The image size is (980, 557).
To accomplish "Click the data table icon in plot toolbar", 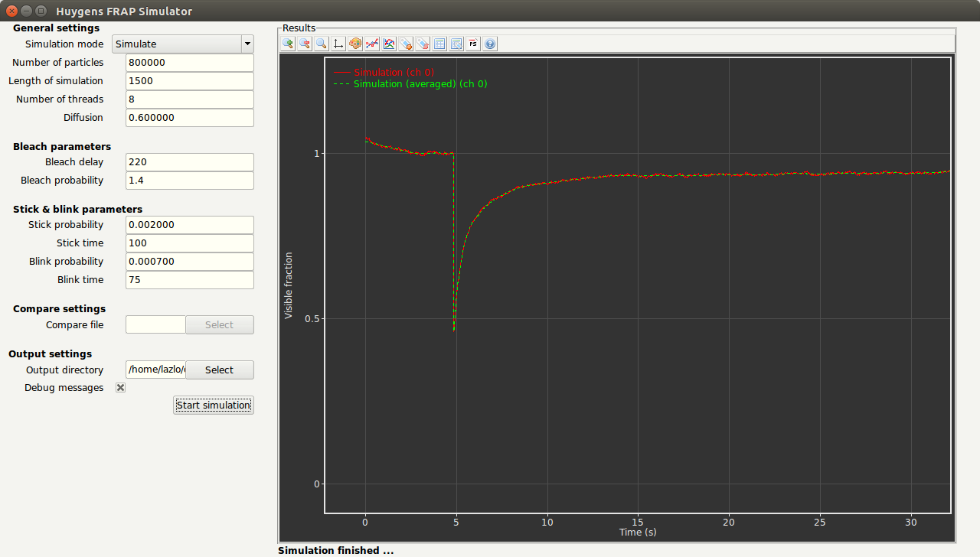I will (439, 44).
